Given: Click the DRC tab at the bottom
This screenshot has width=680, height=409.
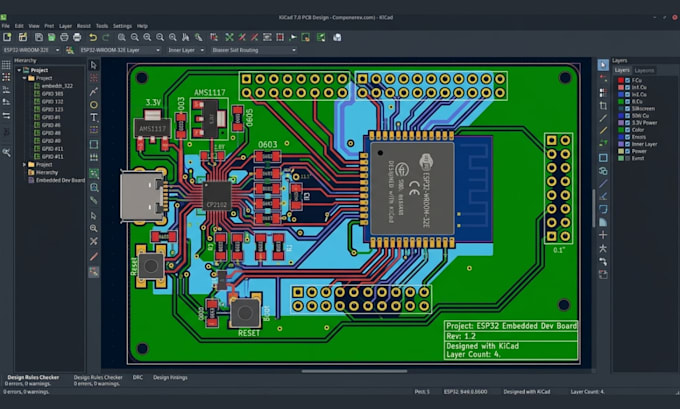Looking at the screenshot, I should click(137, 377).
